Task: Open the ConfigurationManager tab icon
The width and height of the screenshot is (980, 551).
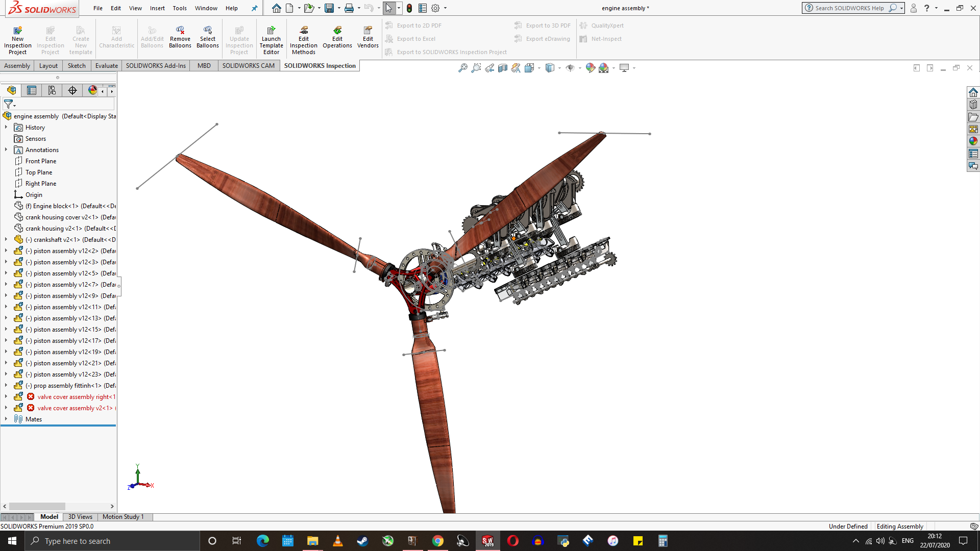Action: coord(52,90)
